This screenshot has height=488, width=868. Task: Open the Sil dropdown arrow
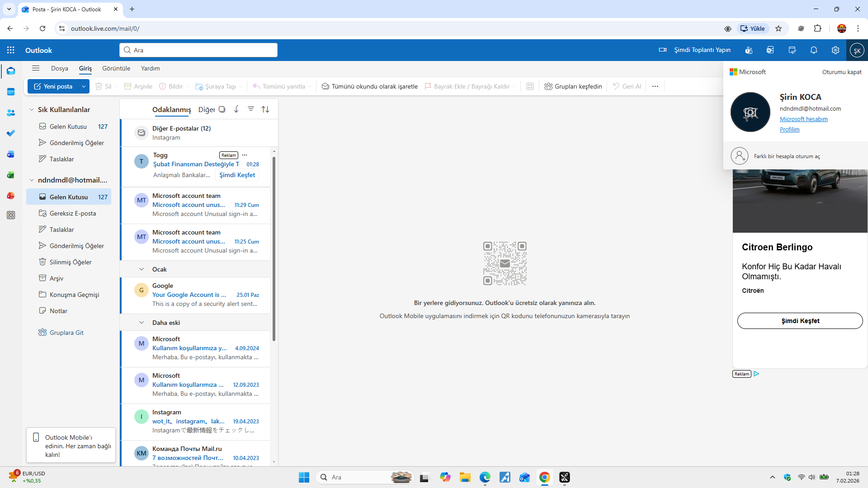click(x=116, y=86)
